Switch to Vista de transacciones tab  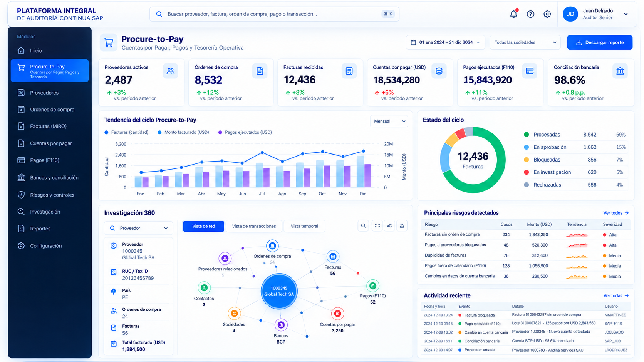click(x=254, y=226)
